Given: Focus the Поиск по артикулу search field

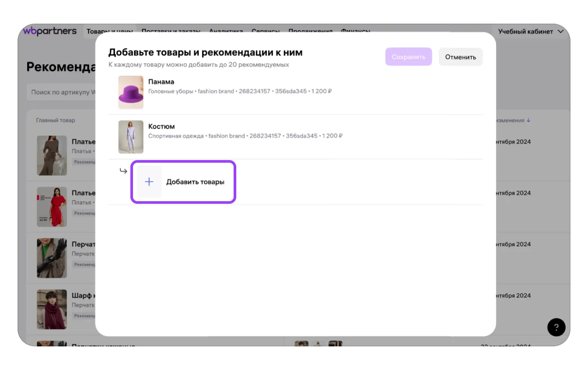Looking at the screenshot, I should pos(62,92).
